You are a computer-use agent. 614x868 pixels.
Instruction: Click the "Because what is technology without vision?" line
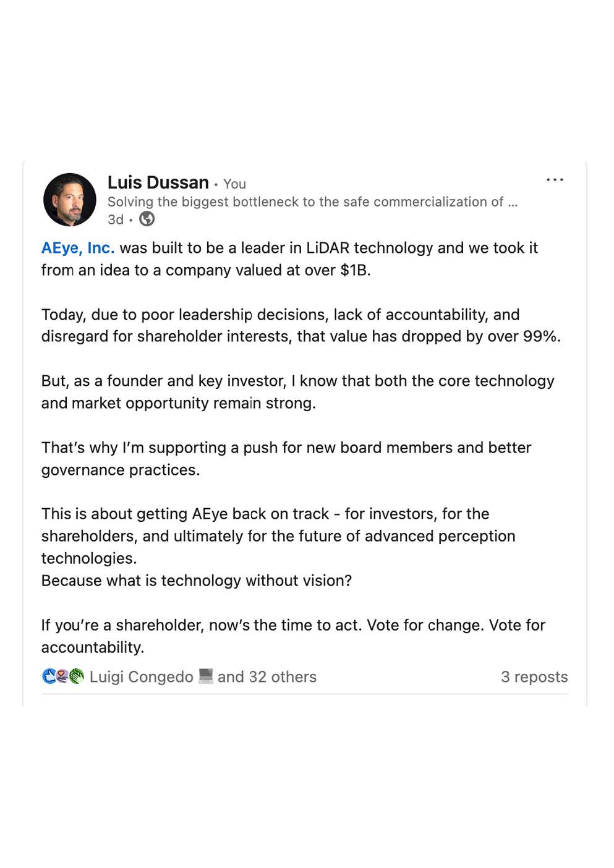click(197, 581)
